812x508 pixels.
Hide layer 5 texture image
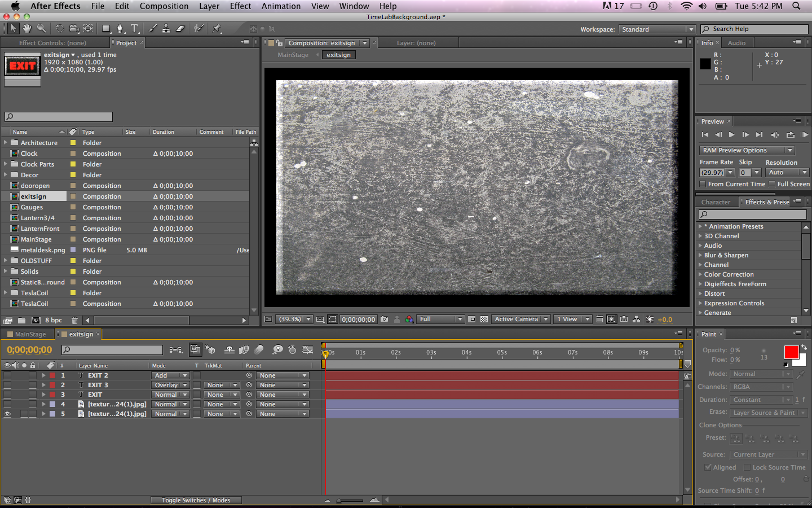(7, 414)
